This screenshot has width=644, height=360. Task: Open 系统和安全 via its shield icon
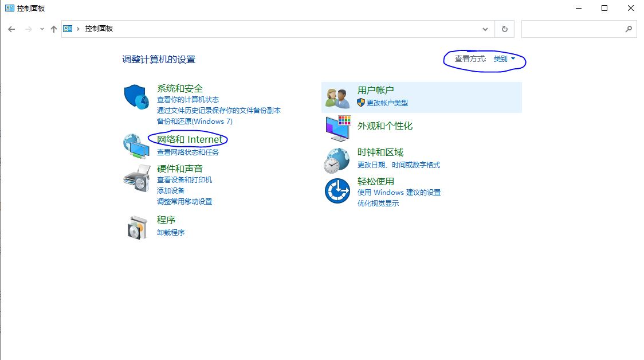[x=135, y=96]
